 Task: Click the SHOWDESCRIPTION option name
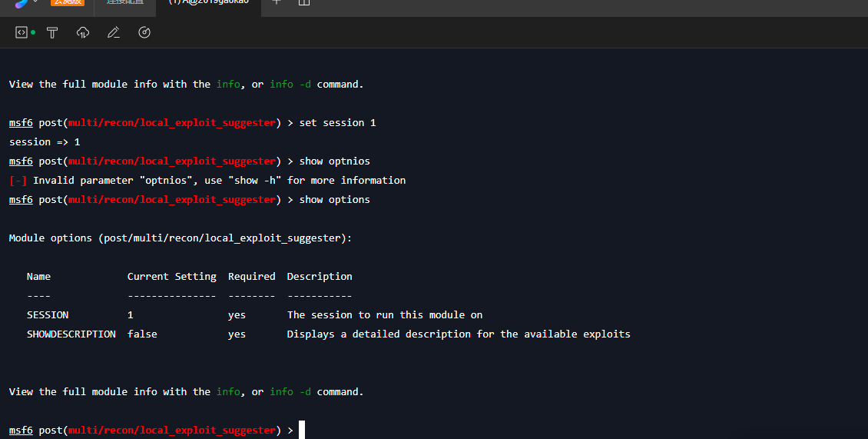click(x=71, y=334)
